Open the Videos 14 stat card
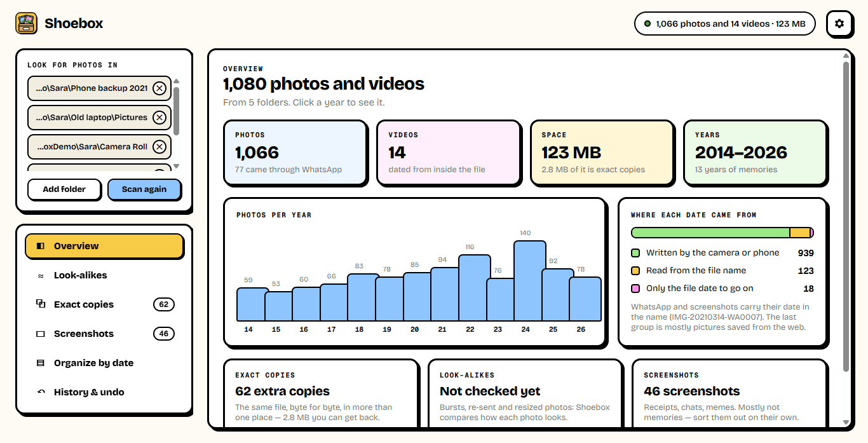 (449, 153)
